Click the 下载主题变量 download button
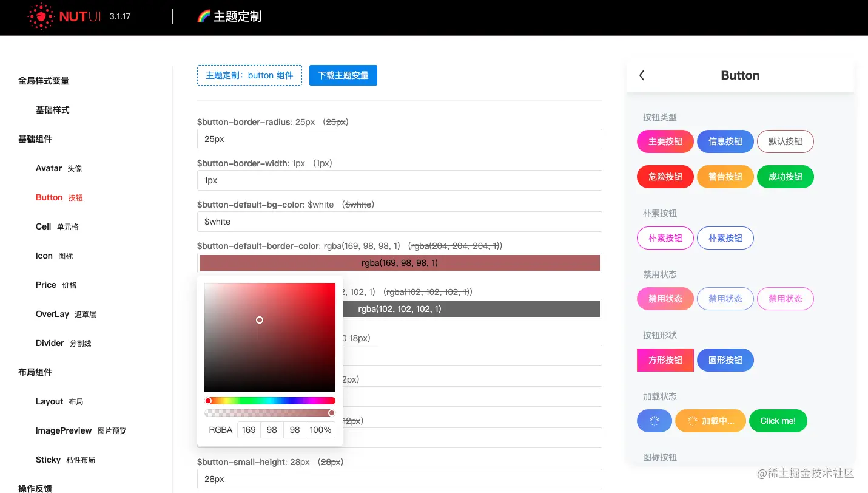868x493 pixels. click(x=343, y=75)
